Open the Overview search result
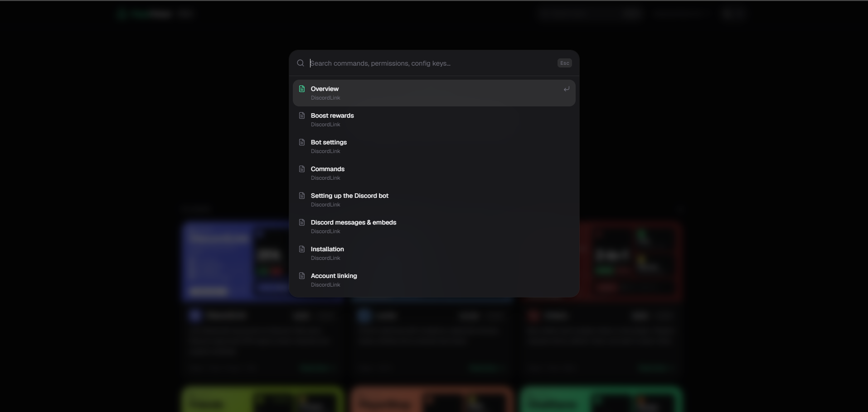The height and width of the screenshot is (412, 868). click(x=434, y=93)
